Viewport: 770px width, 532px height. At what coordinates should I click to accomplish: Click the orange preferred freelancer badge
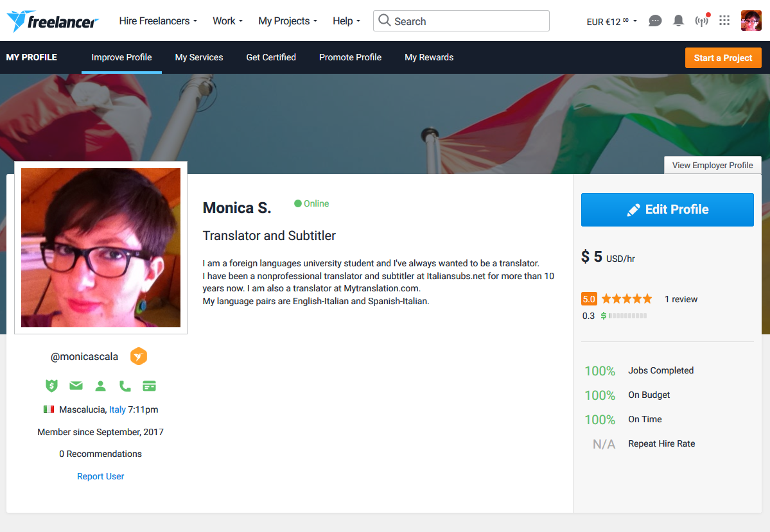pos(139,356)
